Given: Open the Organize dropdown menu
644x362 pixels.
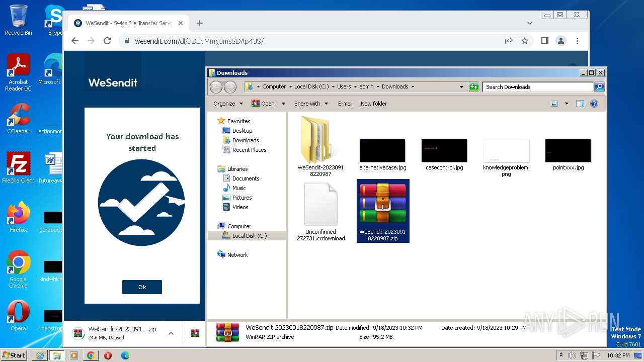Looking at the screenshot, I should click(x=228, y=104).
